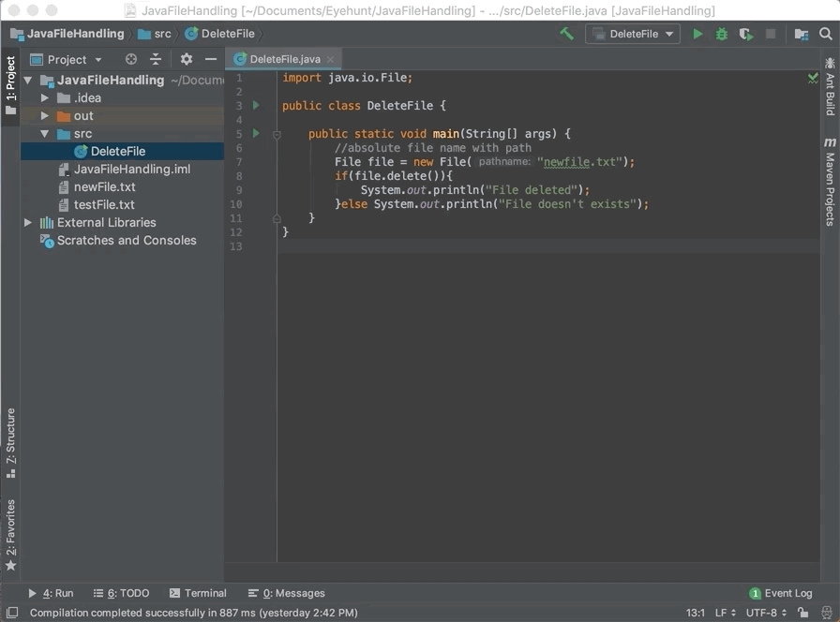Screen dimensions: 840x622
Task: Click DeleteFile in the breadcrumb bar
Action: coord(219,34)
